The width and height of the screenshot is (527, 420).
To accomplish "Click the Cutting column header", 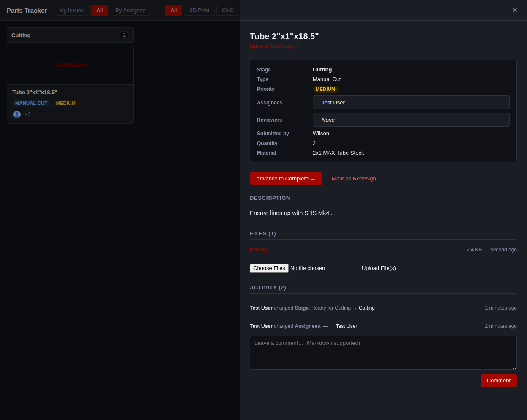I will pyautogui.click(x=70, y=35).
